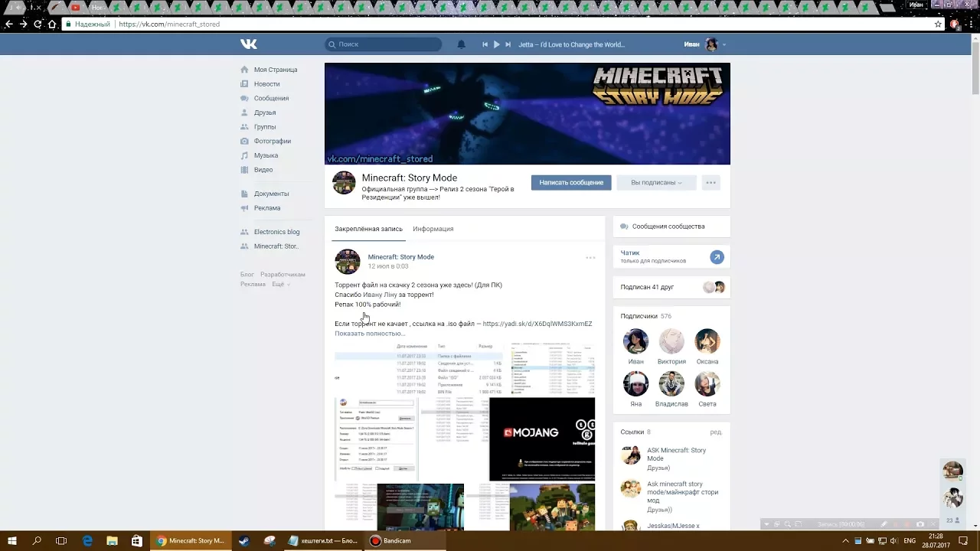
Task: Open Видео in the sidebar
Action: tap(263, 170)
